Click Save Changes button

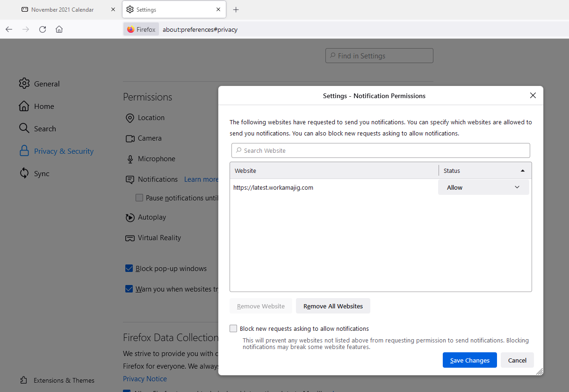click(x=470, y=360)
